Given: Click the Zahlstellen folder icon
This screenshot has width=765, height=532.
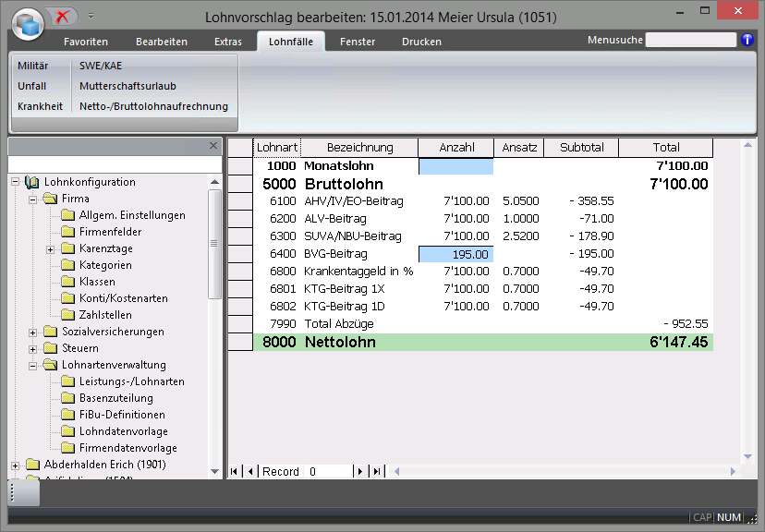Looking at the screenshot, I should pos(67,315).
